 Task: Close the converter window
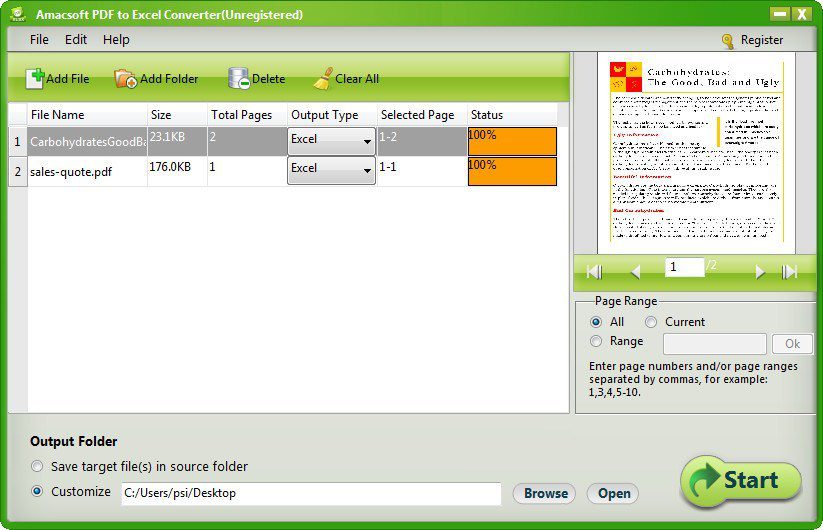[x=802, y=14]
